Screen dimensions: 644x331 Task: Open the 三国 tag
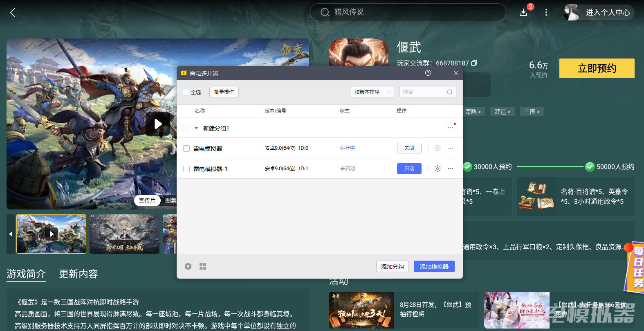pos(532,112)
